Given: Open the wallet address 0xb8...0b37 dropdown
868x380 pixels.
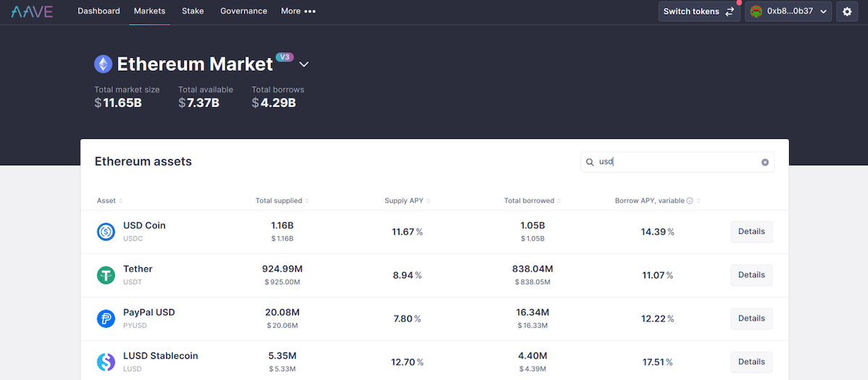Looking at the screenshot, I should coord(788,12).
